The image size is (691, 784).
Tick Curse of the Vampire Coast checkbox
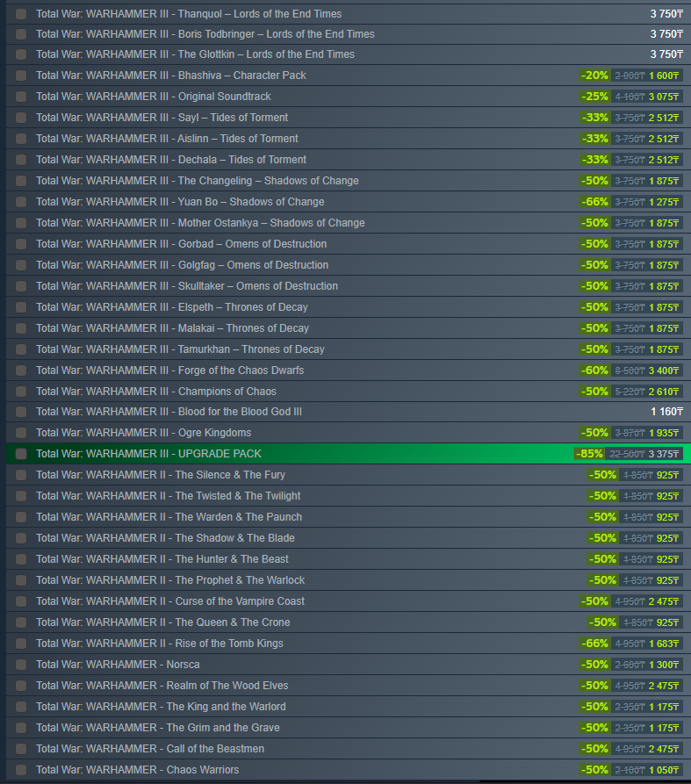[x=21, y=601]
